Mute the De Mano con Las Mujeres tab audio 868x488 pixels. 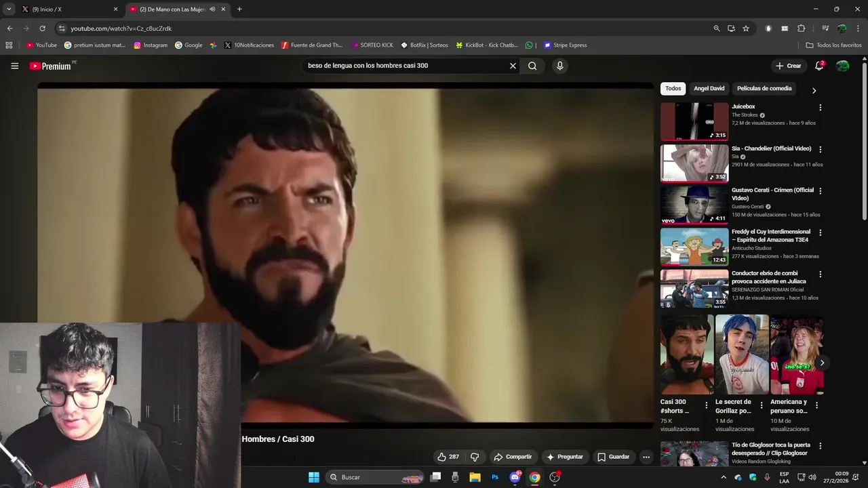tap(212, 9)
